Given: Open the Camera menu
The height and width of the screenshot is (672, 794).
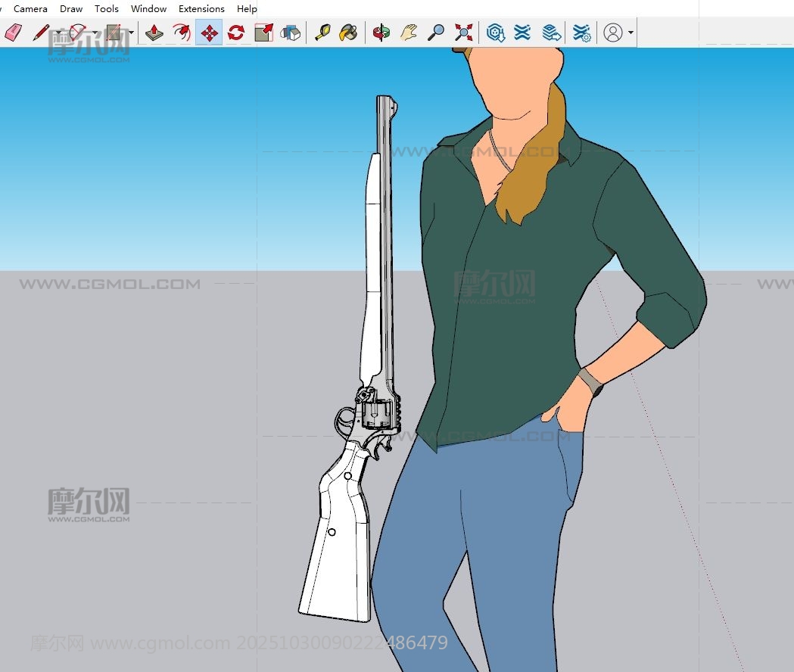Looking at the screenshot, I should click(x=30, y=9).
